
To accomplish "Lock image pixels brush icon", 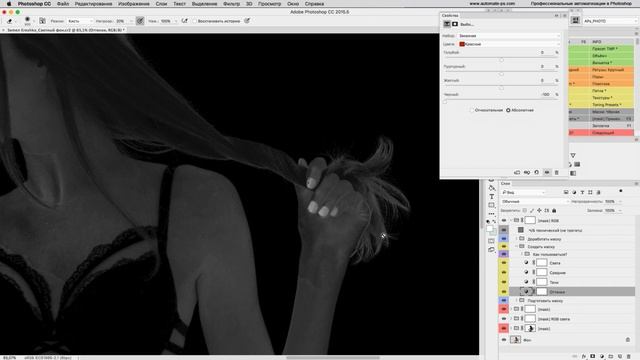I will pos(532,211).
